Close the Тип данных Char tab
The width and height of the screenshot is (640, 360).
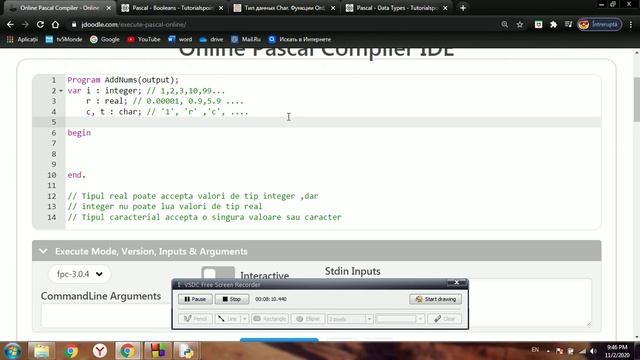(333, 8)
